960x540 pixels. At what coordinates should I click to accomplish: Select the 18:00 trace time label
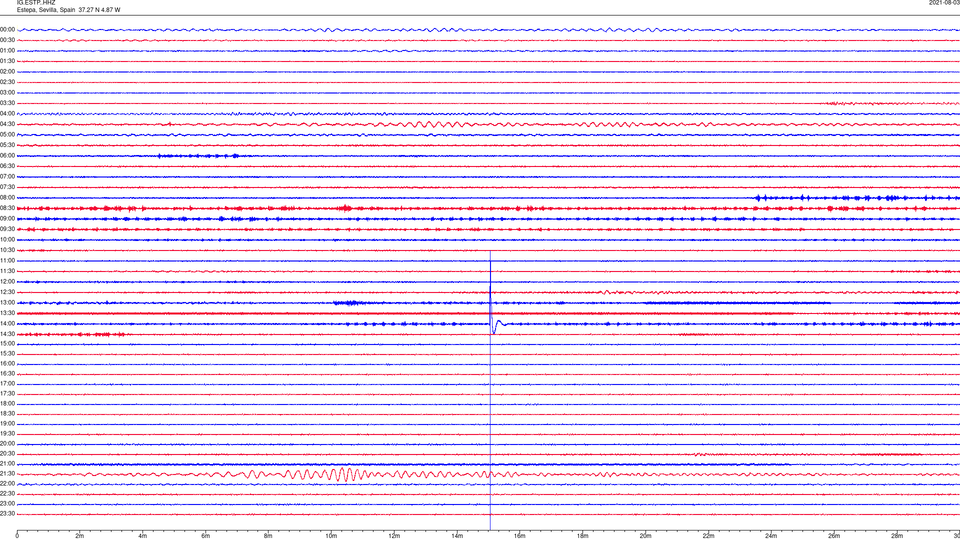pyautogui.click(x=7, y=404)
